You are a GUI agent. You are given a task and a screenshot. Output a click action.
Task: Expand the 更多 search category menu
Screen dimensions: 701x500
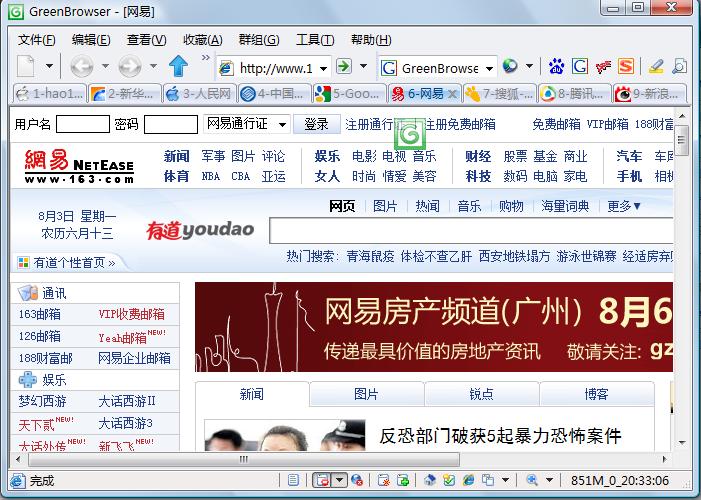[x=624, y=206]
